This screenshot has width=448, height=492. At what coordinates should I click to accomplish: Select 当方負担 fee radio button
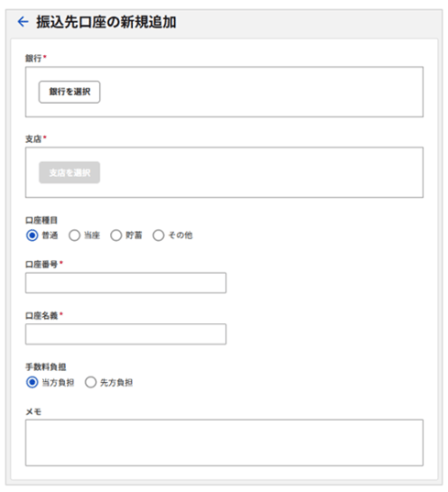pos(32,382)
